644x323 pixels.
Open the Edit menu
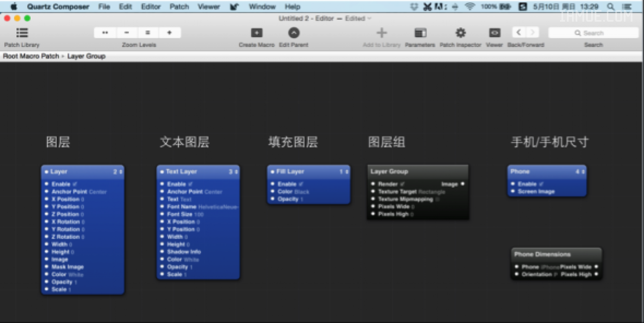point(125,7)
